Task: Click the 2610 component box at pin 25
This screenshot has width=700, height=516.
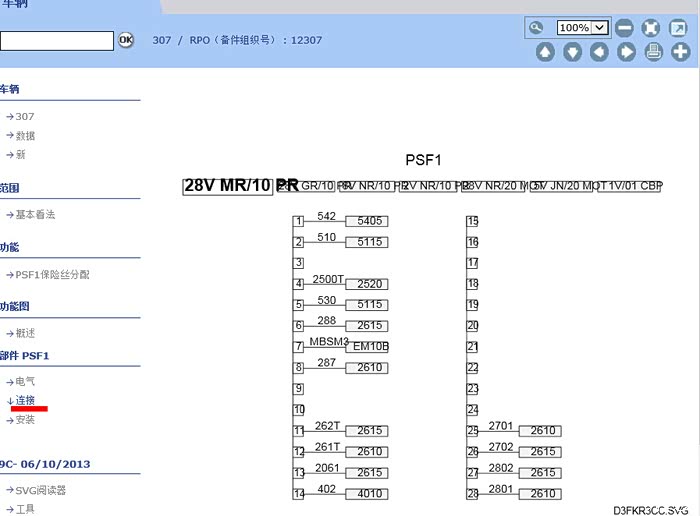Action: (x=540, y=431)
